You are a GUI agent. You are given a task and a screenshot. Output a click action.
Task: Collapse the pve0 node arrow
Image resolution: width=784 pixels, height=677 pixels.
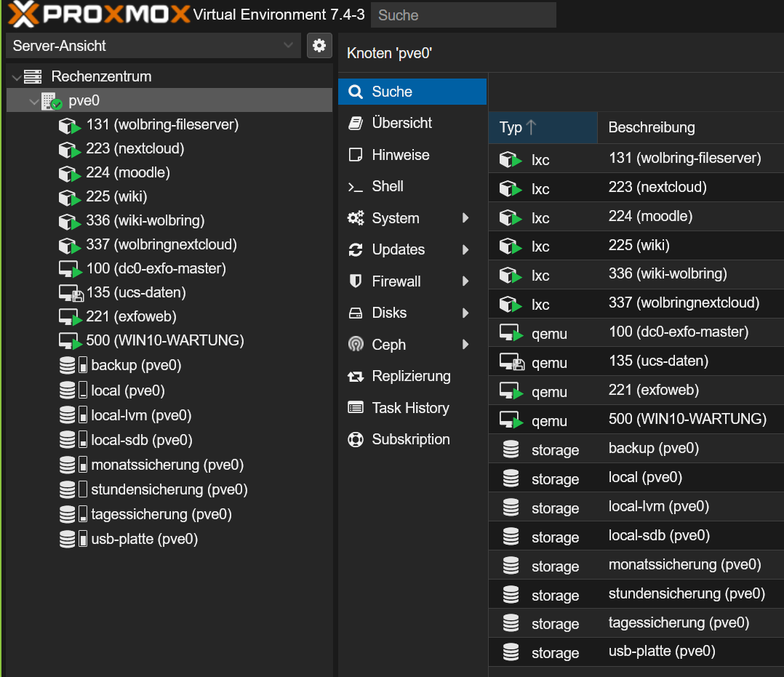pyautogui.click(x=34, y=102)
